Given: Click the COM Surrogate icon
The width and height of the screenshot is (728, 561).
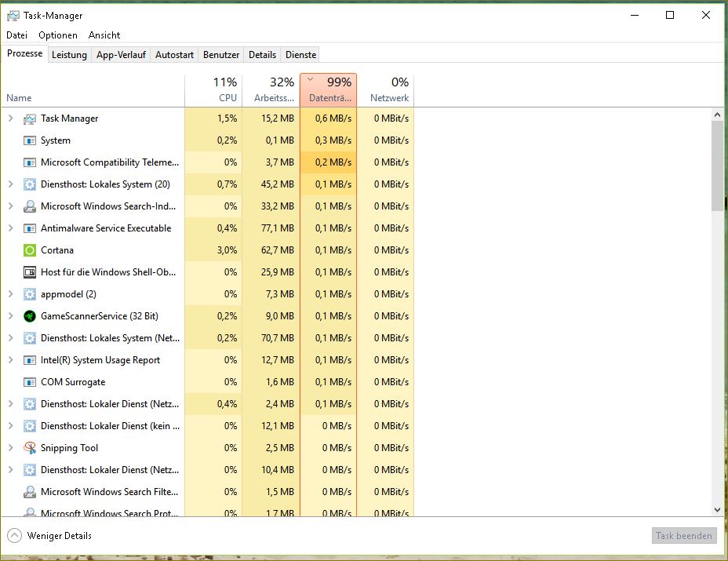Looking at the screenshot, I should tap(30, 382).
